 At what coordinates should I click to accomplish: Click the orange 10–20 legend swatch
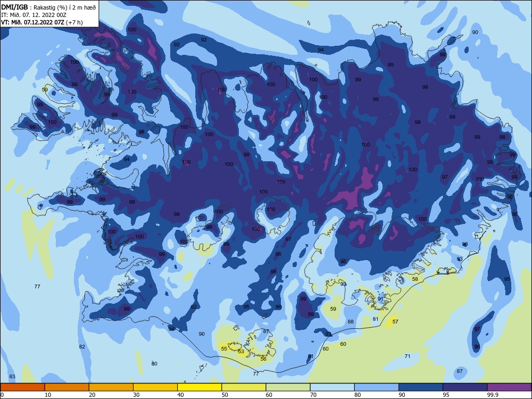(x=67, y=387)
